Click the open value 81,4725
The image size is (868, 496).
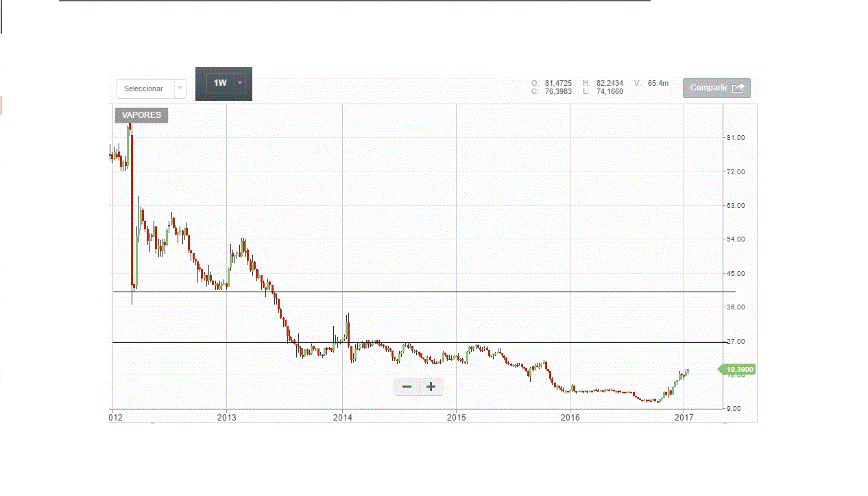[x=558, y=83]
